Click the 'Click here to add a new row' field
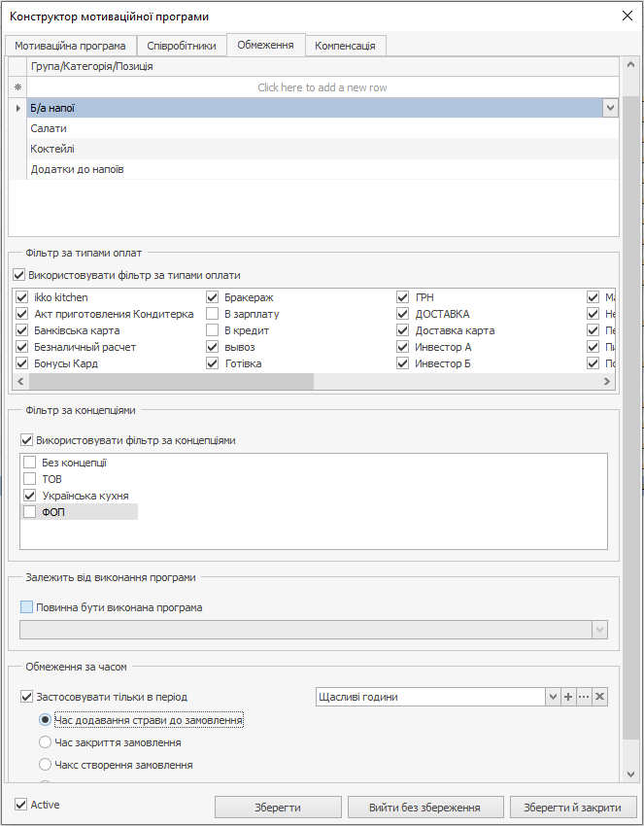This screenshot has height=826, width=644. [x=322, y=87]
